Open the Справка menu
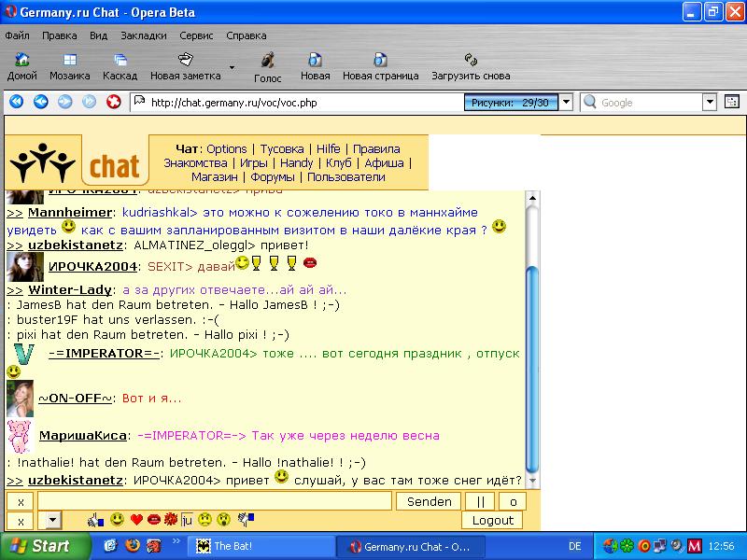The image size is (747, 560). click(x=247, y=35)
